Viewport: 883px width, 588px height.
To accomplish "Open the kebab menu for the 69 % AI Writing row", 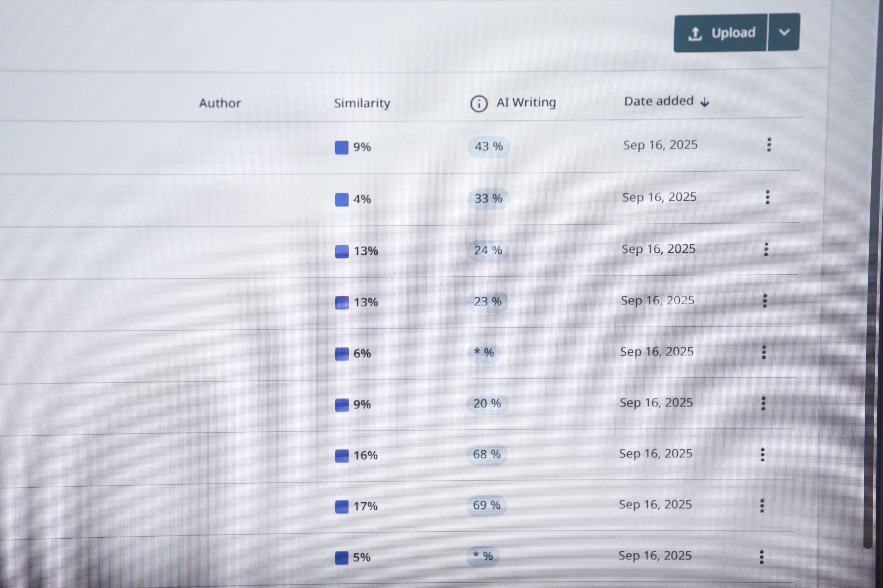I will click(x=762, y=506).
